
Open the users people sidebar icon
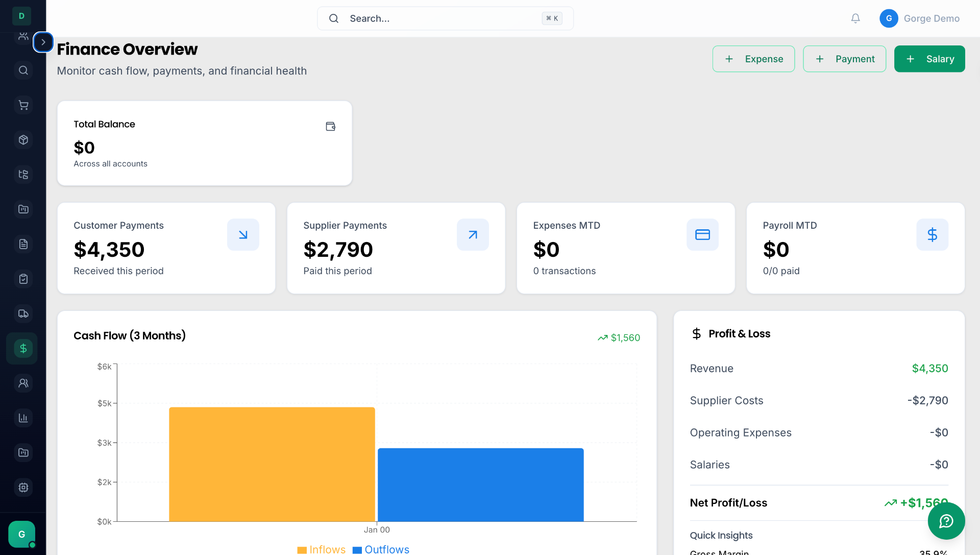23,383
